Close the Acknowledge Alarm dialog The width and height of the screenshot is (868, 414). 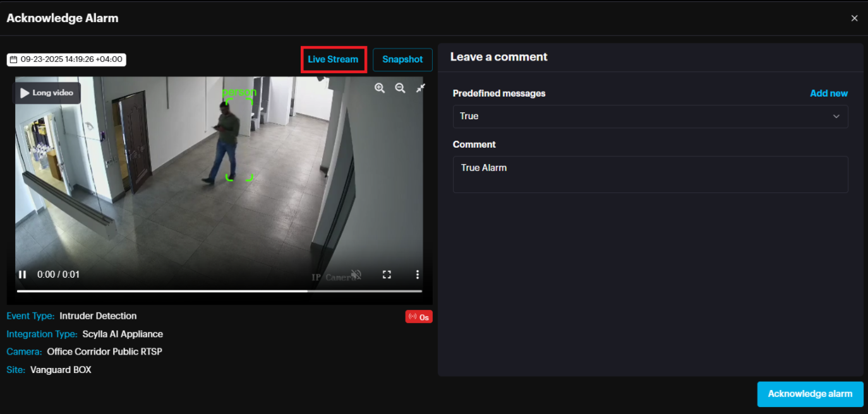click(854, 18)
